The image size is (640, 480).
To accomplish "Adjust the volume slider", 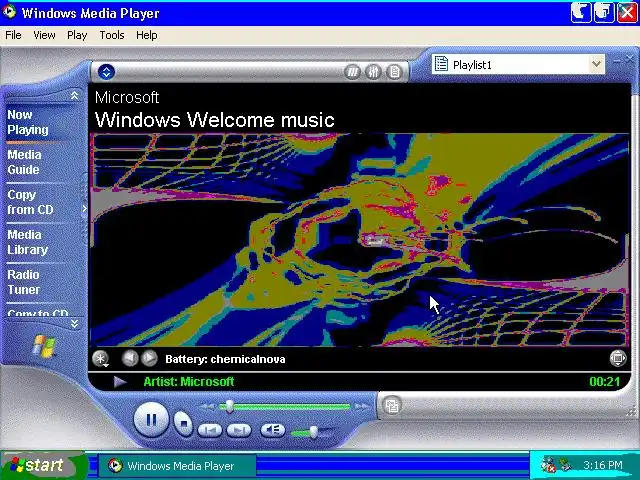I will pyautogui.click(x=313, y=432).
